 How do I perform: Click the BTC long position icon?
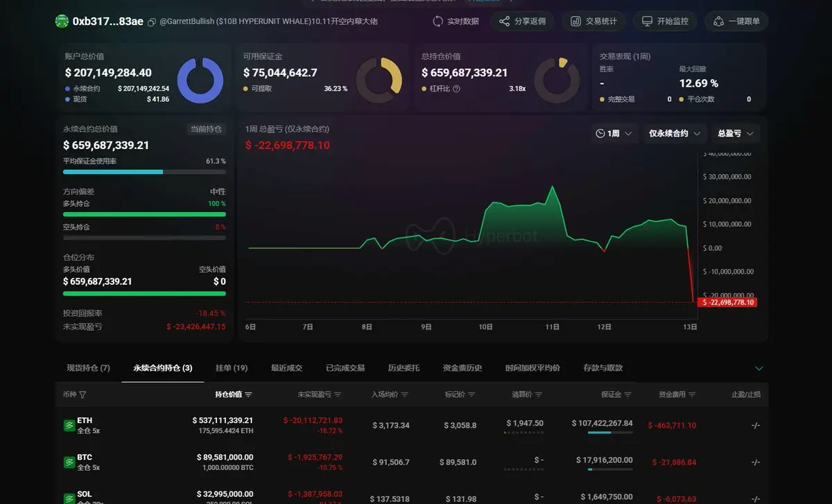click(x=69, y=462)
